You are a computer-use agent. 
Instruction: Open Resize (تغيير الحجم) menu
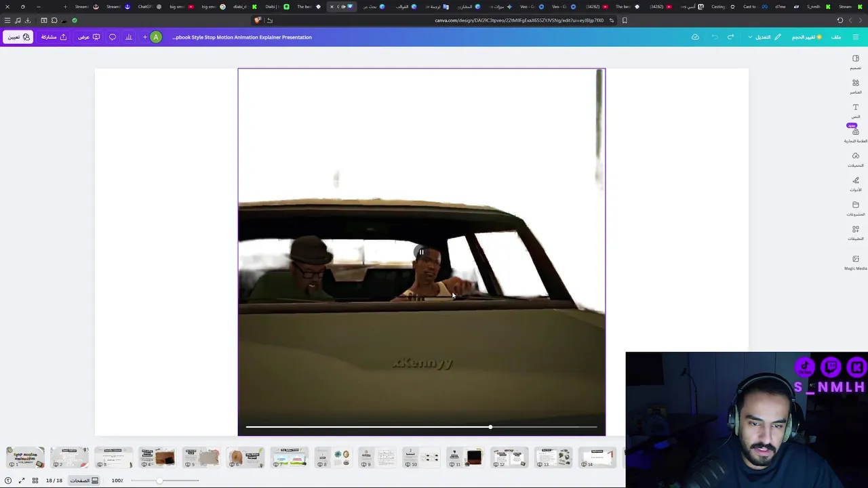[807, 37]
